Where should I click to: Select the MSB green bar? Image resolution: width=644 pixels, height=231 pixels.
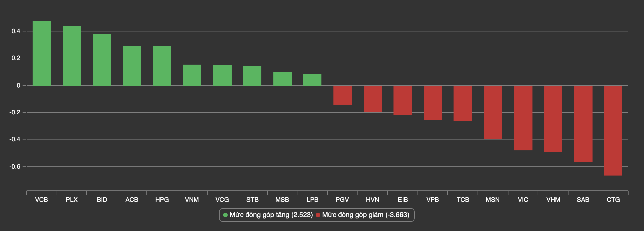pos(283,79)
